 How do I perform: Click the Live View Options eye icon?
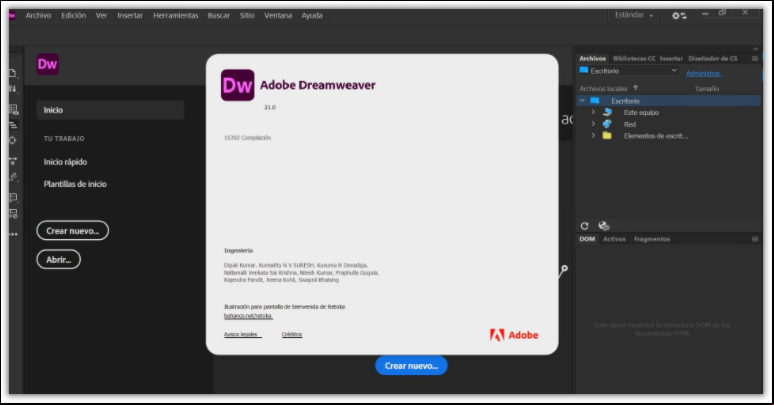coord(13,110)
